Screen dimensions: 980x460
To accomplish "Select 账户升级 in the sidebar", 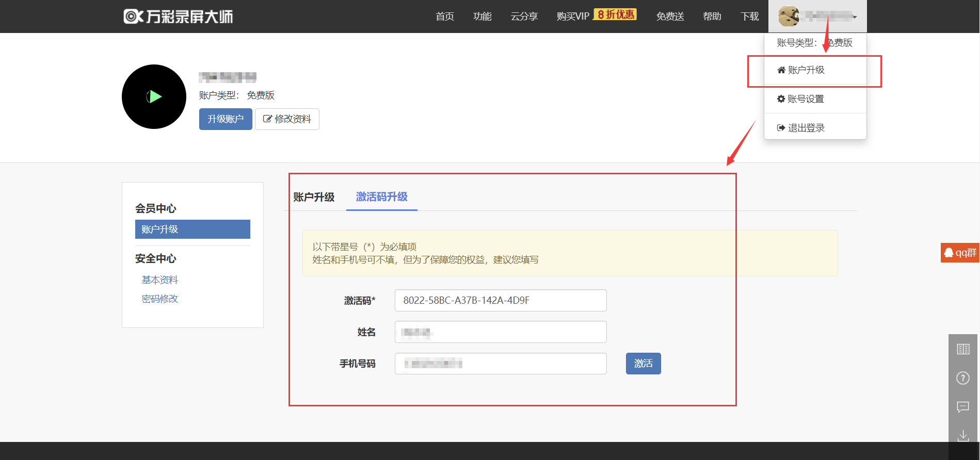I will 192,229.
